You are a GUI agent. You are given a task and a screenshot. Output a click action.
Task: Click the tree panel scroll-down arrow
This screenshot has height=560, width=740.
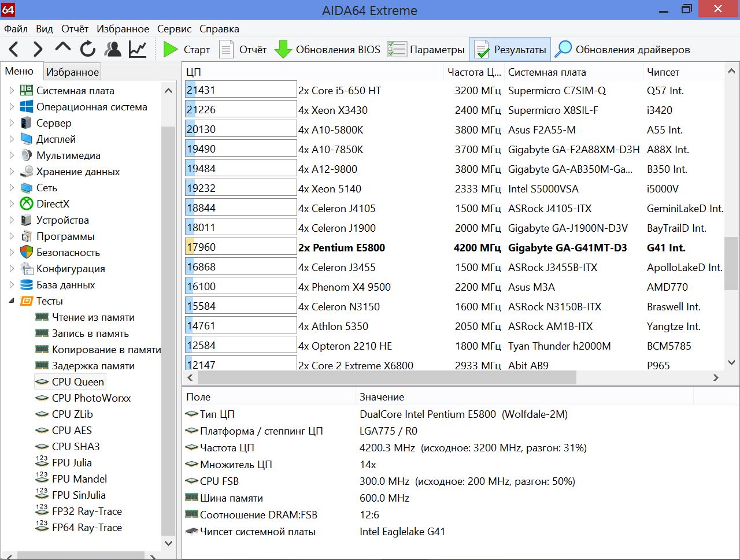tap(169, 543)
